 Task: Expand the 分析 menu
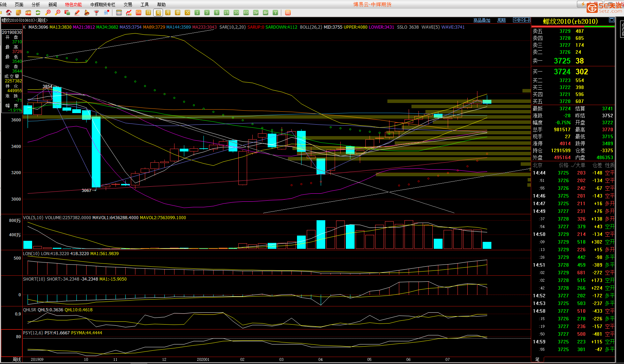point(36,5)
